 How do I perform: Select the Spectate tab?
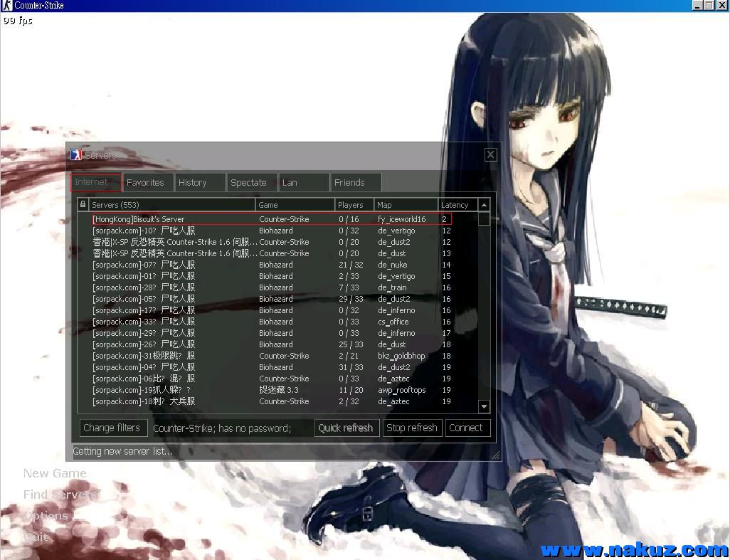click(252, 182)
